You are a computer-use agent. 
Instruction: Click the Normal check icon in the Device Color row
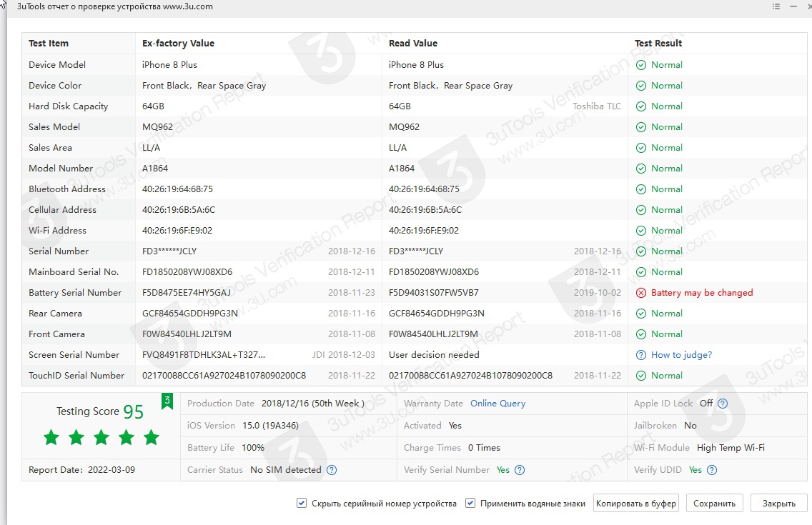641,86
